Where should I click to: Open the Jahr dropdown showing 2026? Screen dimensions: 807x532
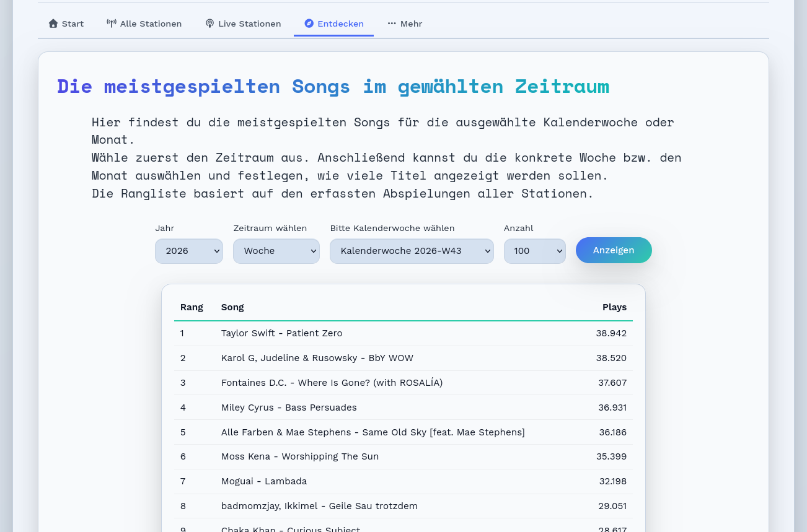point(189,251)
